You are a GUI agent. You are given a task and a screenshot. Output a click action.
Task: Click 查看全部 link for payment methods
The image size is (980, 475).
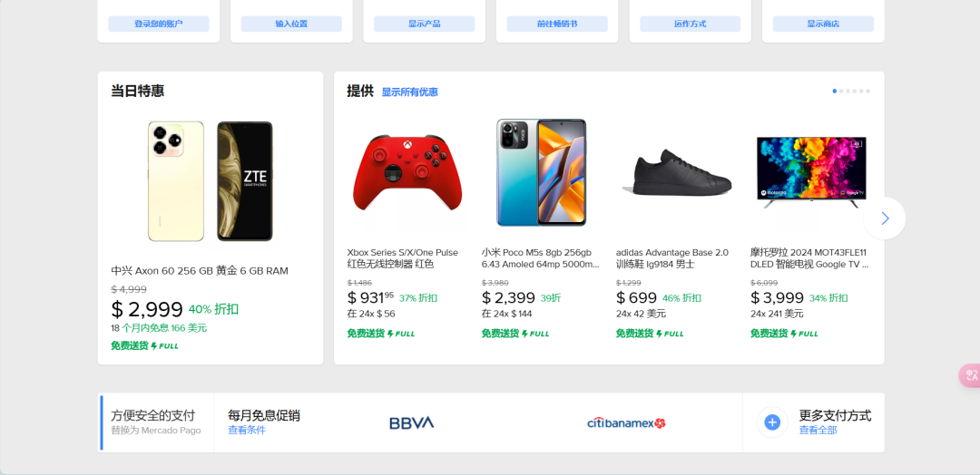click(818, 430)
